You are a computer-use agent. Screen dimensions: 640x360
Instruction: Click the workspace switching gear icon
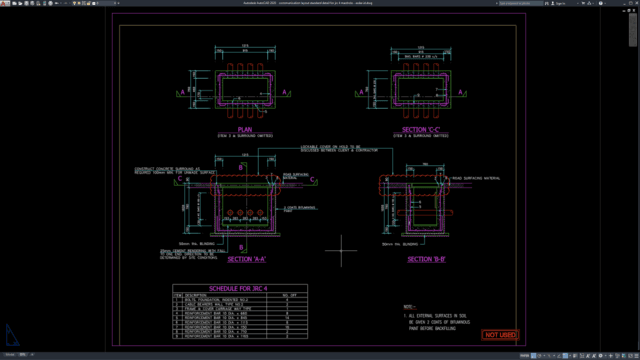(x=600, y=356)
